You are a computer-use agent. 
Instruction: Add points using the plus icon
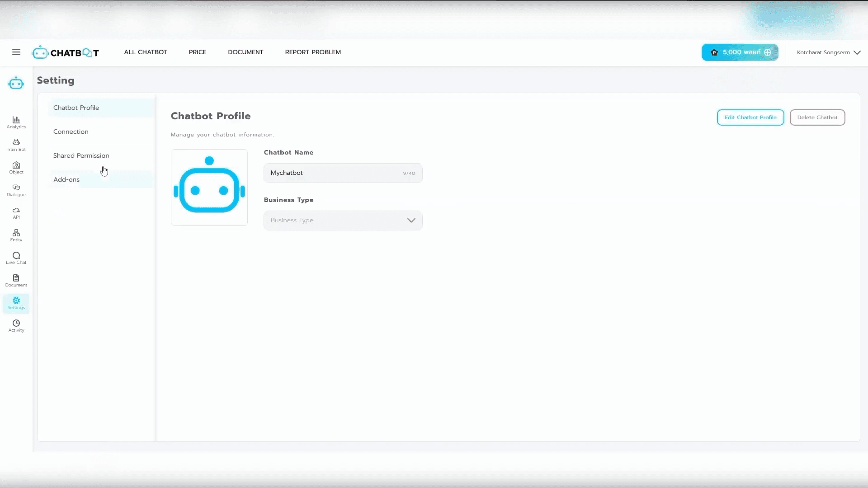768,52
